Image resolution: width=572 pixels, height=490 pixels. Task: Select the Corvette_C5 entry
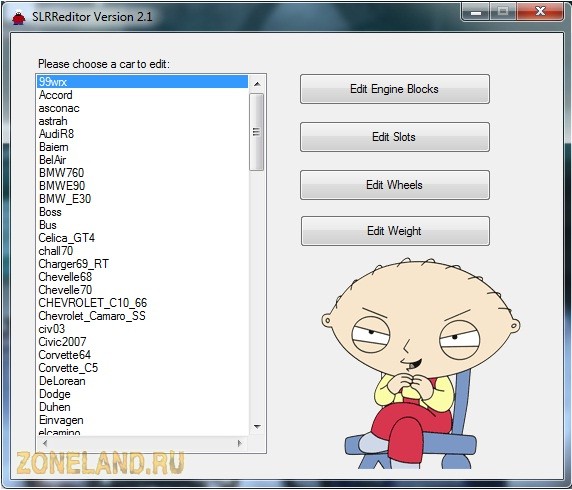pos(142,368)
